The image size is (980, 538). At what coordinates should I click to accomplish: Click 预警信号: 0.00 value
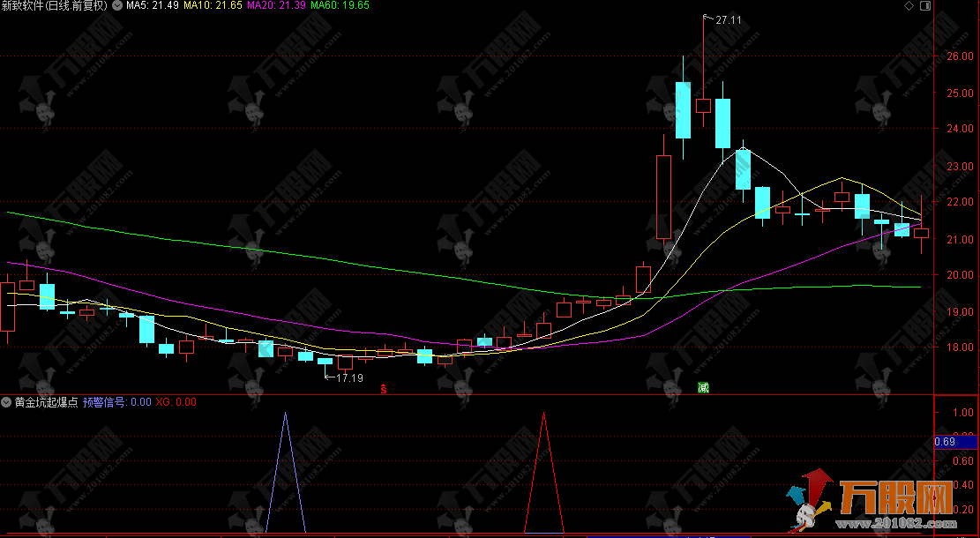pyautogui.click(x=116, y=402)
